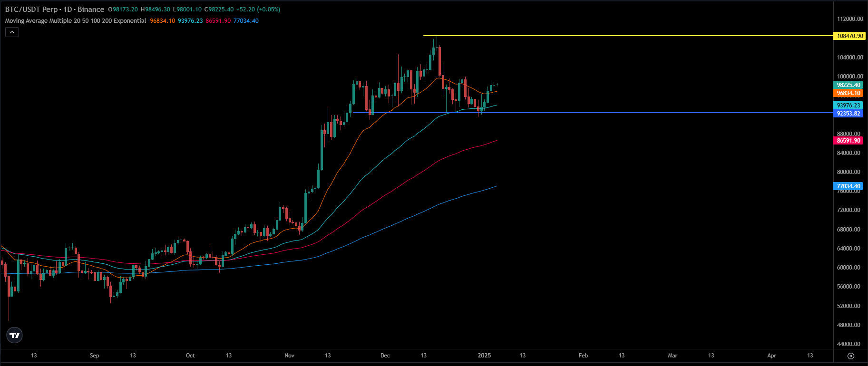
Task: Click the 77034.40 value in indicator legend
Action: [x=246, y=21]
